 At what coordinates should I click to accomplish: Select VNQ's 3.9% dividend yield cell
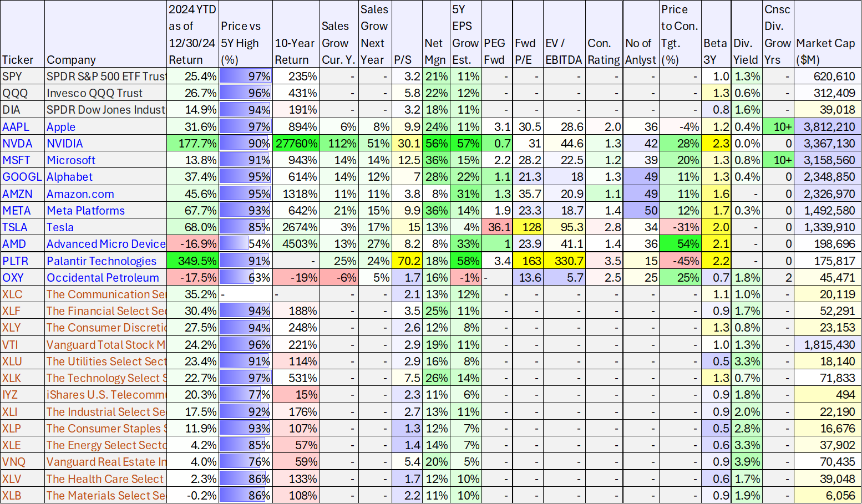click(747, 462)
